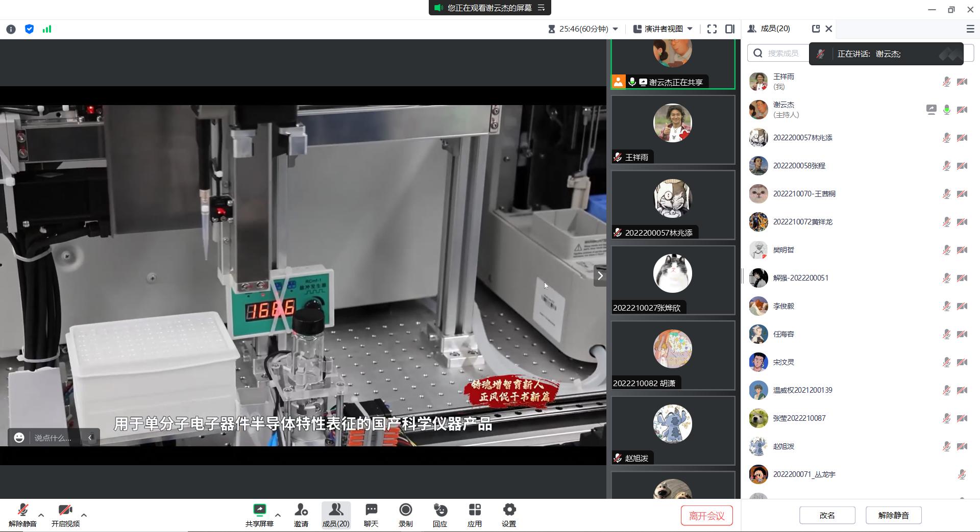Click the 离开会议 leave button
The height and width of the screenshot is (532, 980).
706,515
